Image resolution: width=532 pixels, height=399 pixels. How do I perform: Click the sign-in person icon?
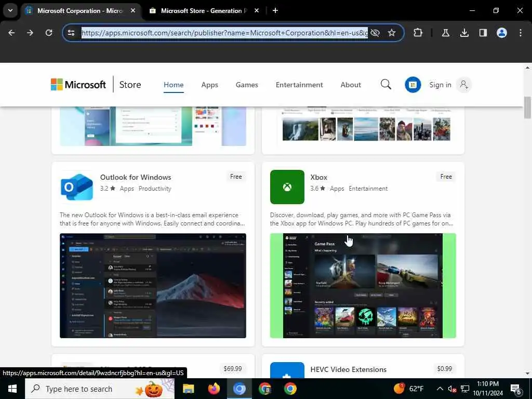pyautogui.click(x=463, y=85)
